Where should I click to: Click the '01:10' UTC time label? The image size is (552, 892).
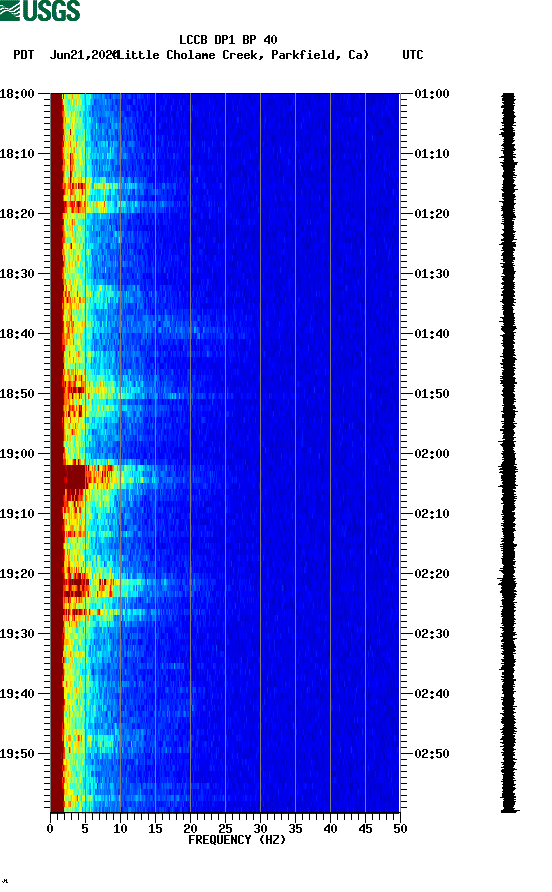(x=432, y=154)
